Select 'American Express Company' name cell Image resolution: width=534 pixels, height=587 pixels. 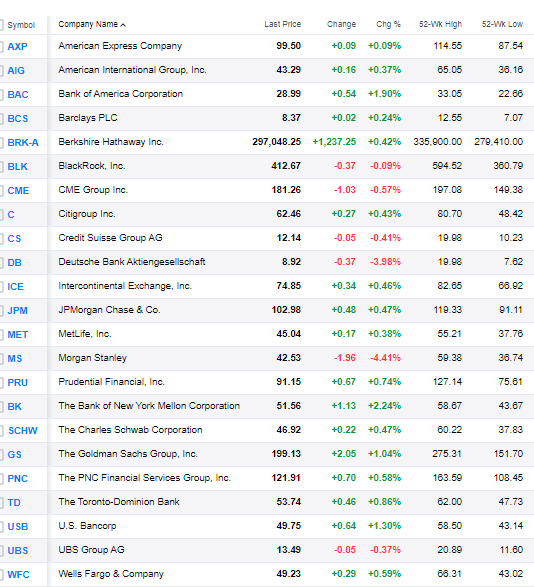coord(120,46)
